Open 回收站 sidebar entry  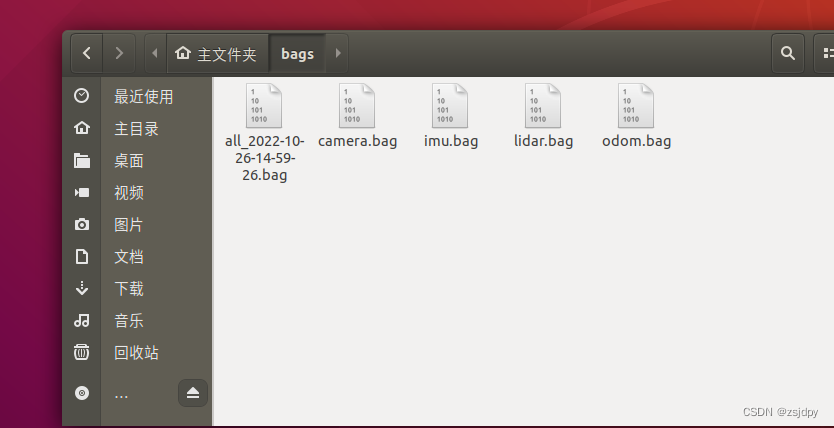(136, 353)
